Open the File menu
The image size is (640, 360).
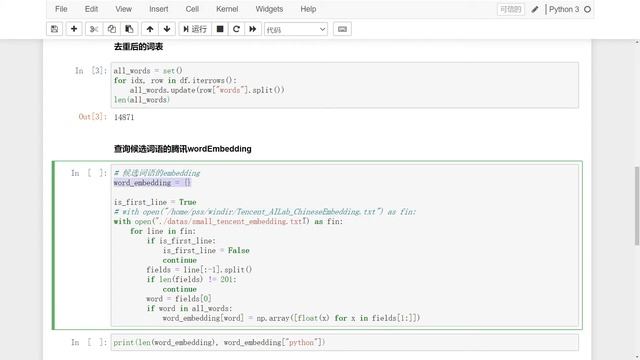click(61, 9)
